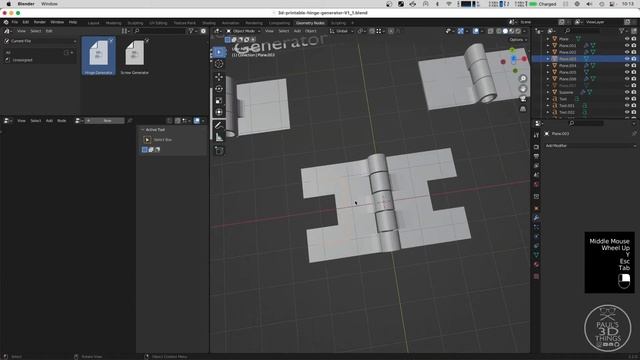Screen dimensions: 640x360
Task: Expand the Plane.004 tree item
Action: (548, 65)
